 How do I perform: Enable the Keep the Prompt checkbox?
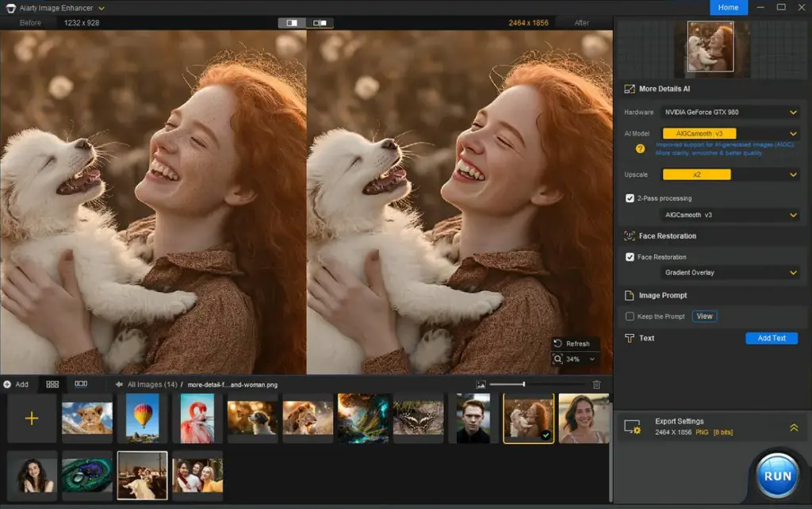coord(630,316)
